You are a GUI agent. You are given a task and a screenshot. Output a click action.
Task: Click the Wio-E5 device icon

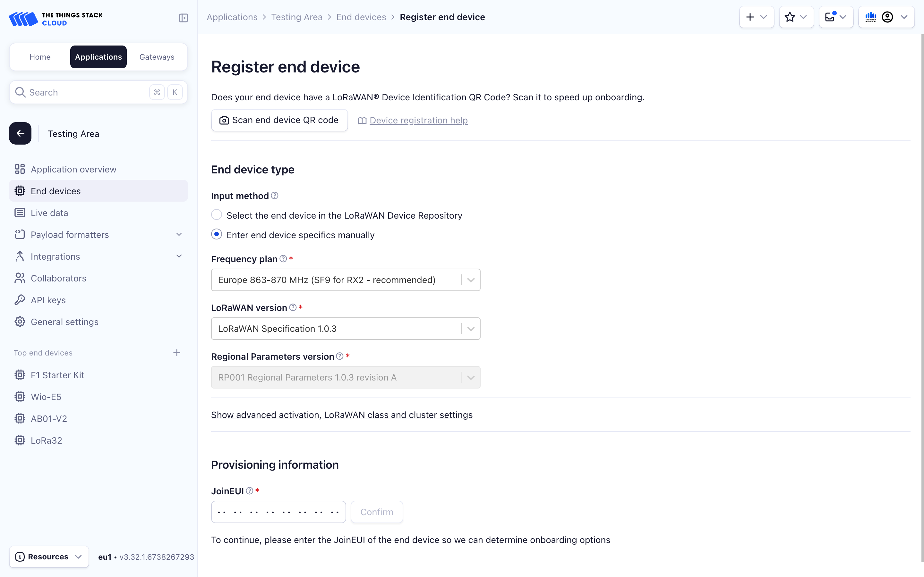click(20, 397)
